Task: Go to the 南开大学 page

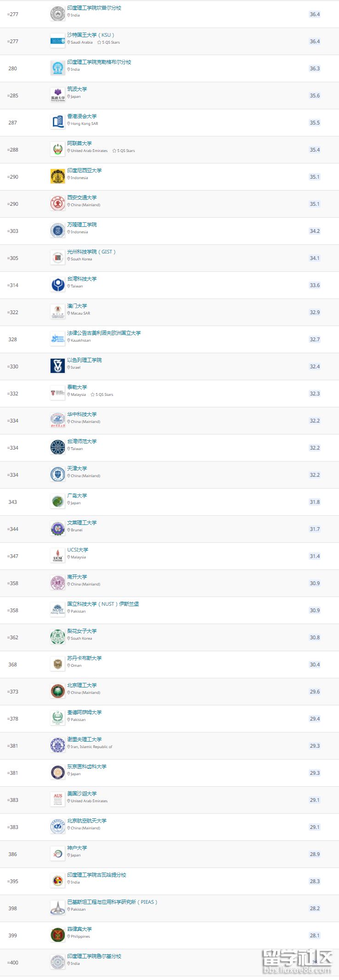Action: coord(77,577)
